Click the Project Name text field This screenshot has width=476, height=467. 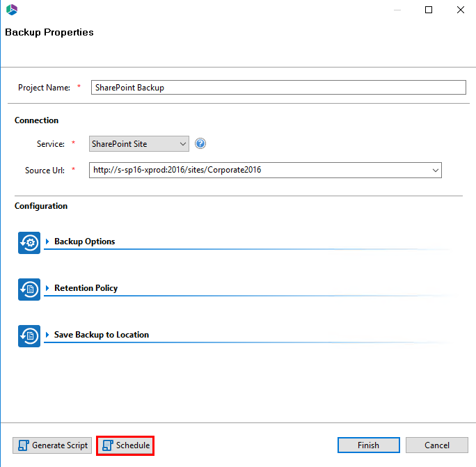(278, 88)
